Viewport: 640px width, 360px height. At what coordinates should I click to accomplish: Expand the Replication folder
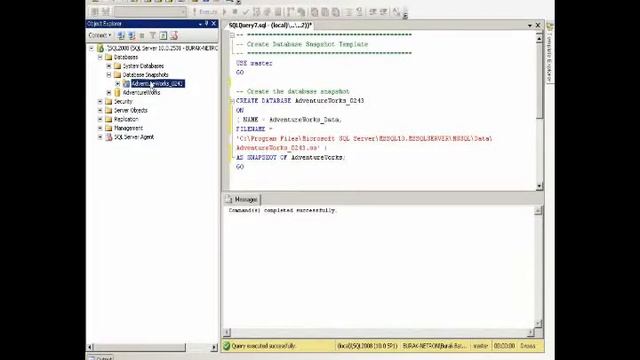tap(100, 119)
